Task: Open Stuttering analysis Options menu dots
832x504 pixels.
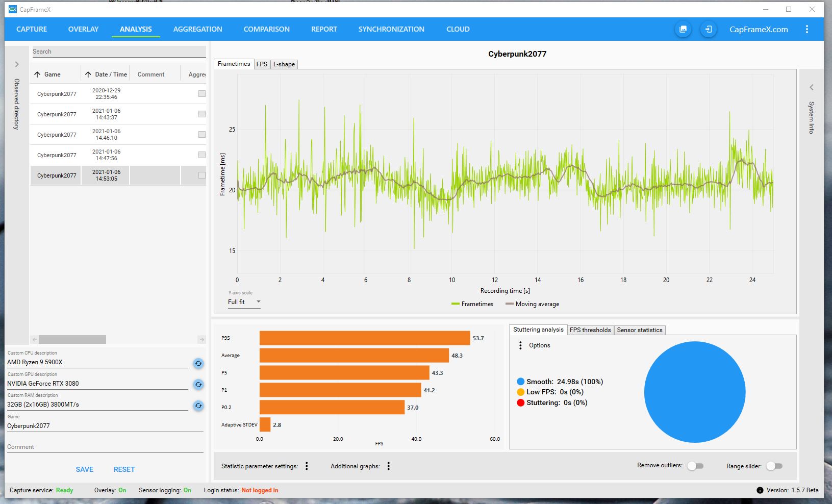Action: click(x=520, y=345)
